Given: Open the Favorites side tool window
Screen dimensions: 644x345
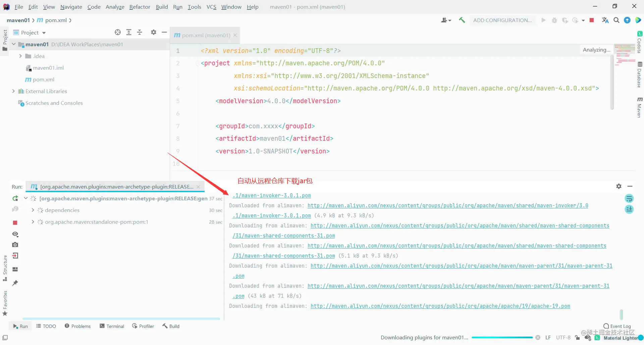Looking at the screenshot, I should 5,303.
